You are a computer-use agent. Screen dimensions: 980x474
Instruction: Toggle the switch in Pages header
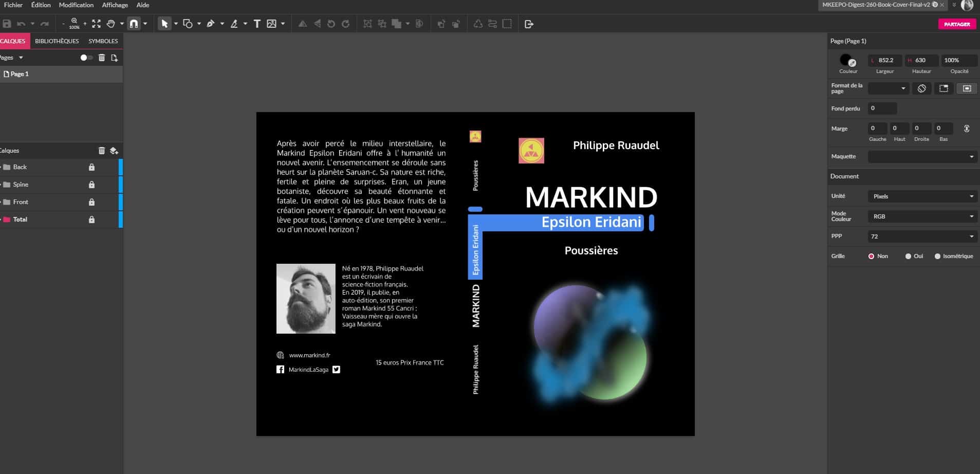(86, 58)
